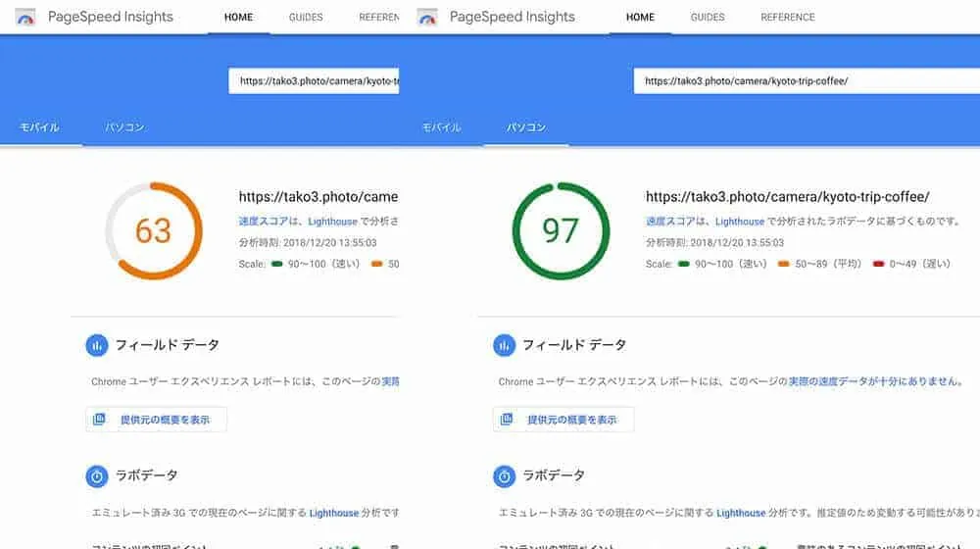Click the green 97 score gauge
Screen dimensions: 980x549
pos(561,230)
